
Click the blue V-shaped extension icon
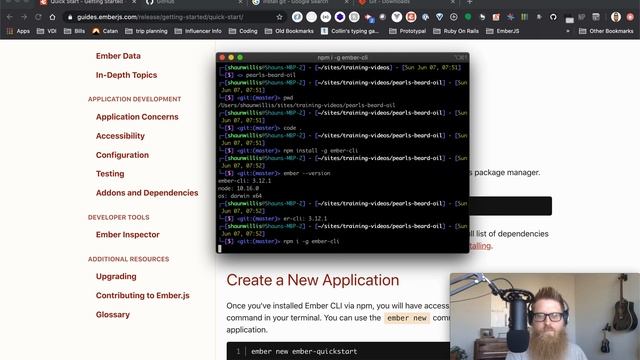coord(439,17)
